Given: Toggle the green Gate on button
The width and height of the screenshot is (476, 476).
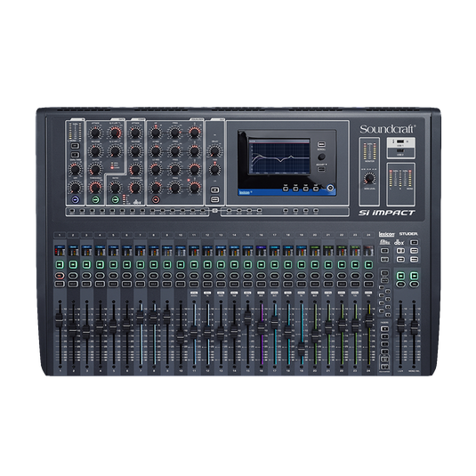Looking at the screenshot, I should [x=95, y=199].
